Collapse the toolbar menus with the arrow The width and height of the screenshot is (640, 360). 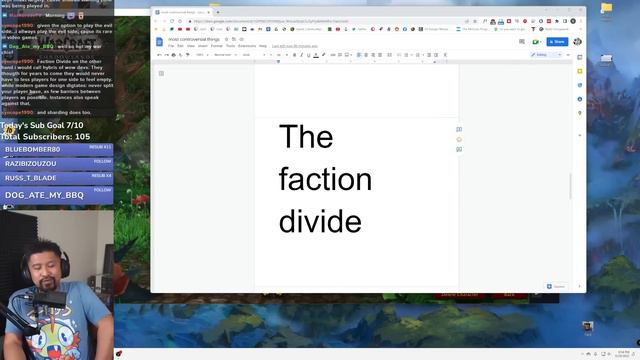(x=568, y=55)
